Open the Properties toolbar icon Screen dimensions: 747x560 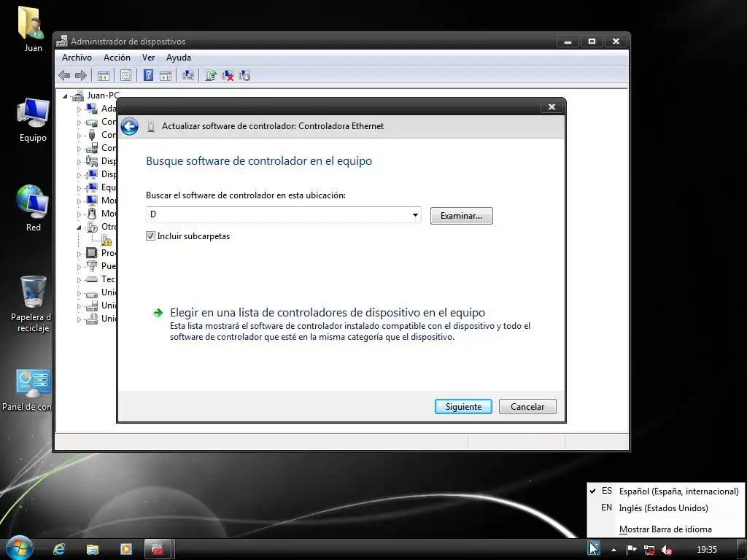click(x=125, y=75)
